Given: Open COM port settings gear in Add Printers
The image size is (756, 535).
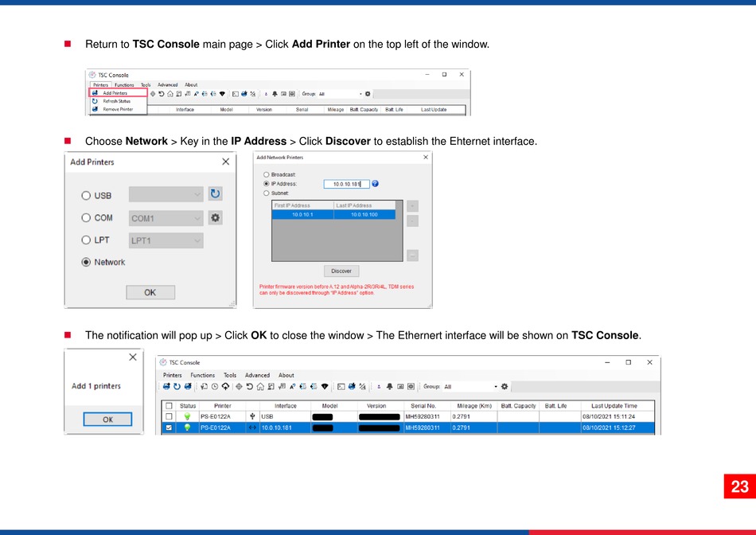Looking at the screenshot, I should [215, 218].
